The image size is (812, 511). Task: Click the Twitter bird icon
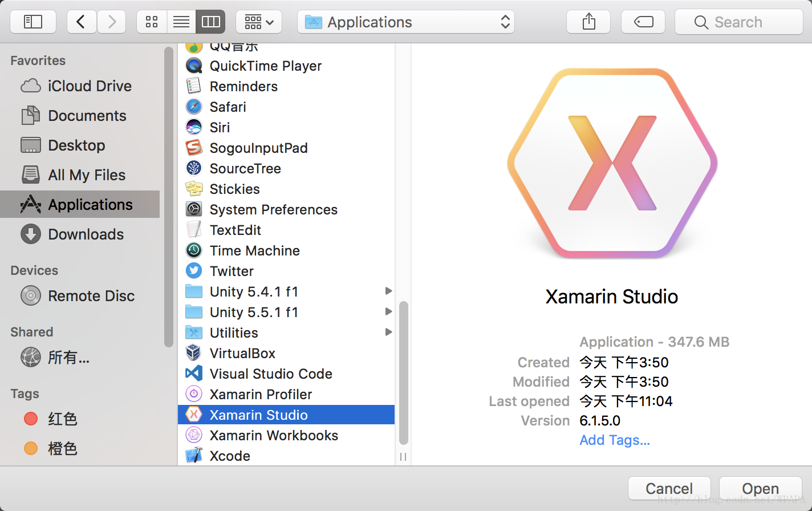tap(194, 271)
